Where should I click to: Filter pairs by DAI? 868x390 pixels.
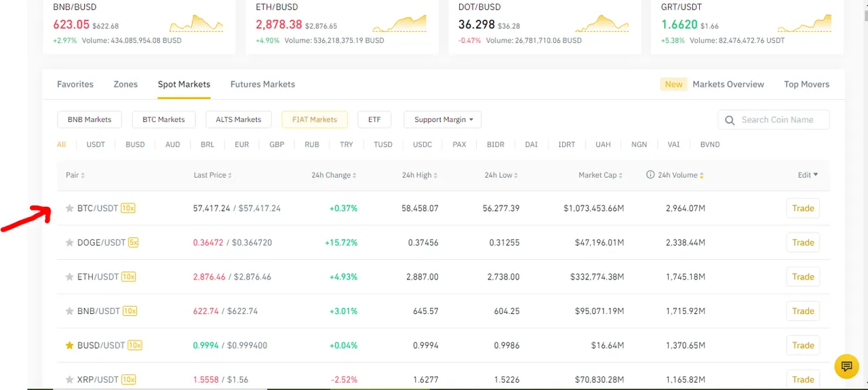coord(531,144)
